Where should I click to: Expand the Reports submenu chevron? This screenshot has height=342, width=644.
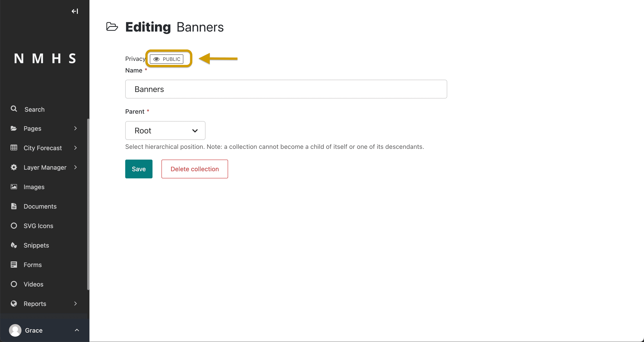pos(76,304)
